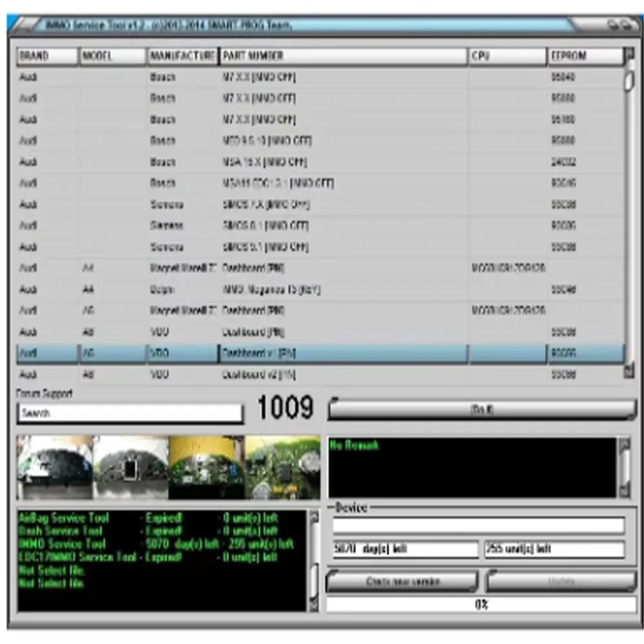Viewport: 644px width, 644px height.
Task: Select the Audi Bosch MED 9.5.10 row
Action: (320, 141)
